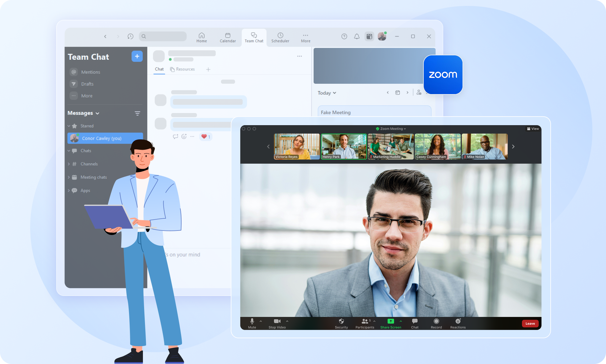
Task: Add a new tab with plus icon
Action: 208,70
